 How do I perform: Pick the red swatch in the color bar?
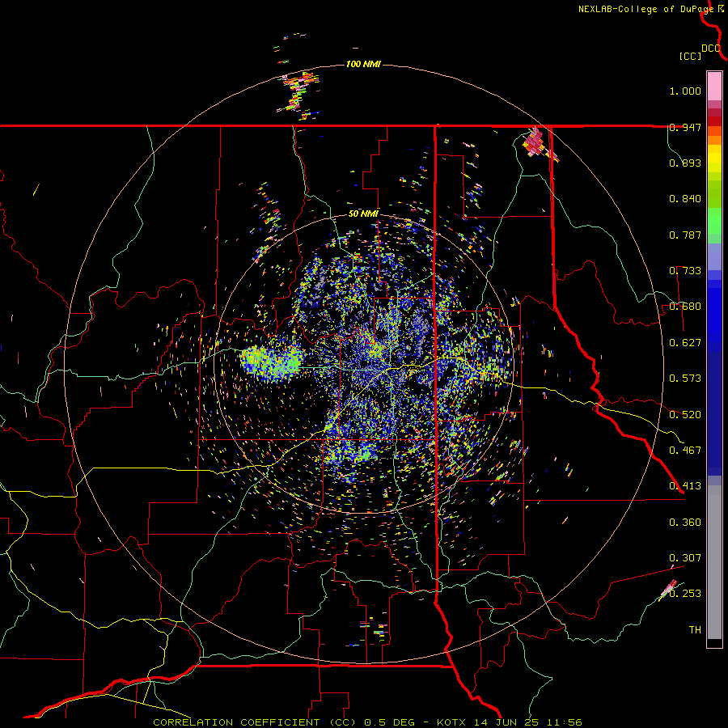(x=714, y=121)
